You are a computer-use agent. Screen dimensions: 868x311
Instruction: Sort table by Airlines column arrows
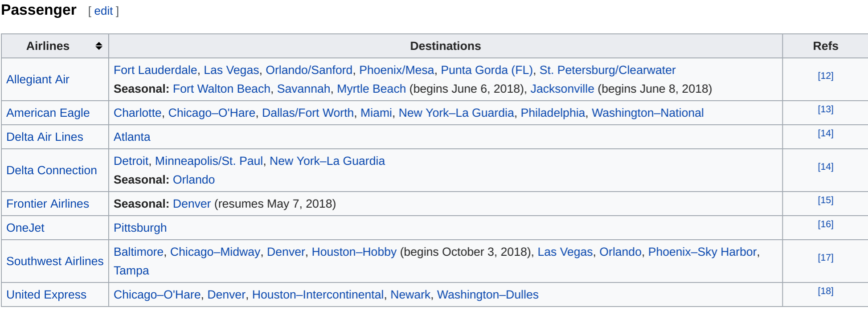99,46
